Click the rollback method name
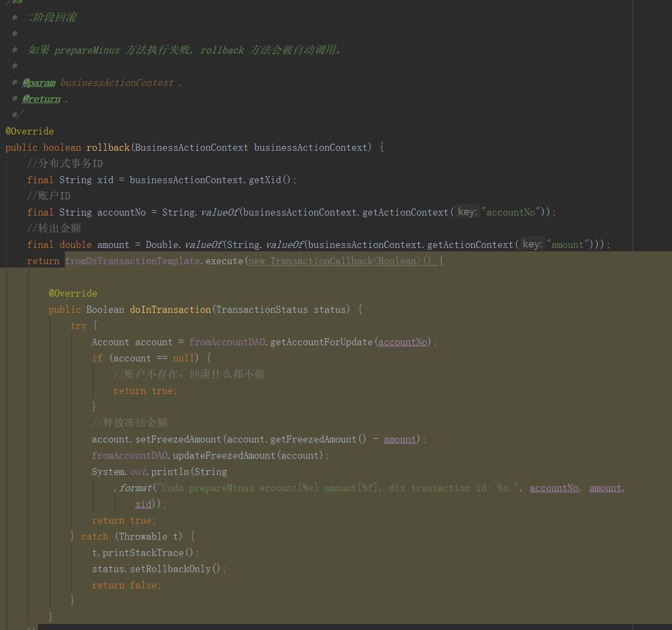The height and width of the screenshot is (630, 672). click(x=108, y=148)
